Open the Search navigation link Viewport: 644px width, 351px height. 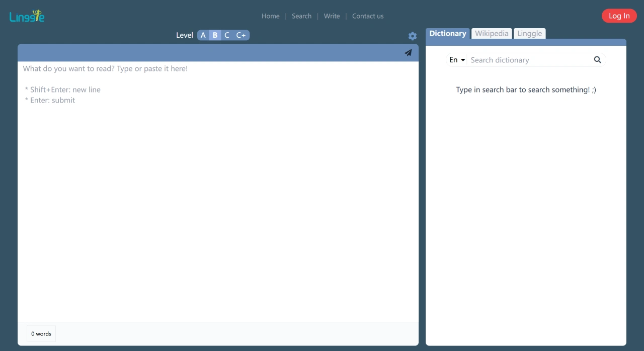pos(301,16)
